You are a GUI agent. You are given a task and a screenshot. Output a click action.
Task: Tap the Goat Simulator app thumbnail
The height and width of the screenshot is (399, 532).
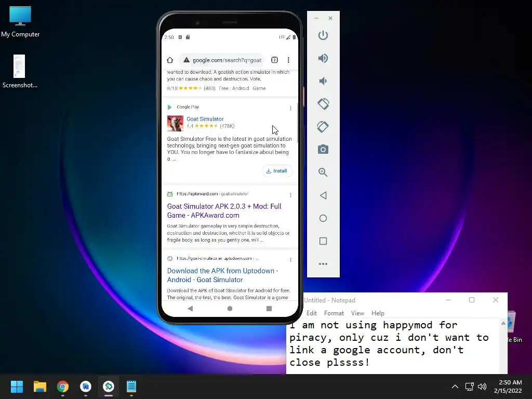click(175, 123)
